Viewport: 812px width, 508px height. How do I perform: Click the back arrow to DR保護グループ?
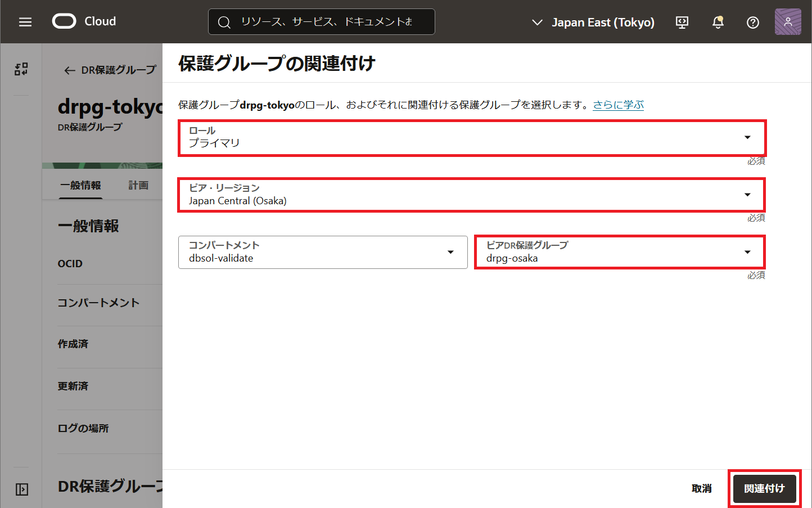(69, 70)
